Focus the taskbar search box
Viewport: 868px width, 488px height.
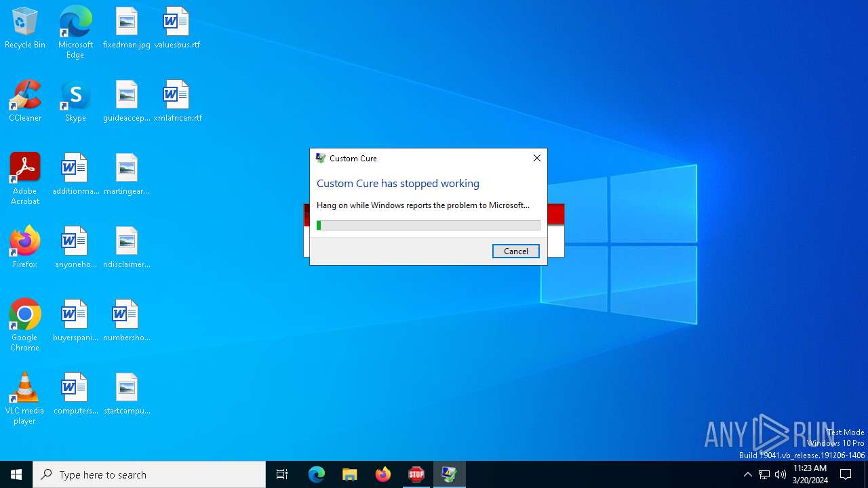149,474
